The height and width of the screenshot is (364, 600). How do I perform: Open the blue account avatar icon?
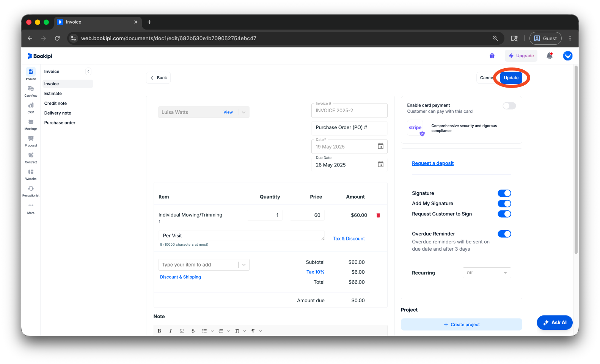[568, 56]
